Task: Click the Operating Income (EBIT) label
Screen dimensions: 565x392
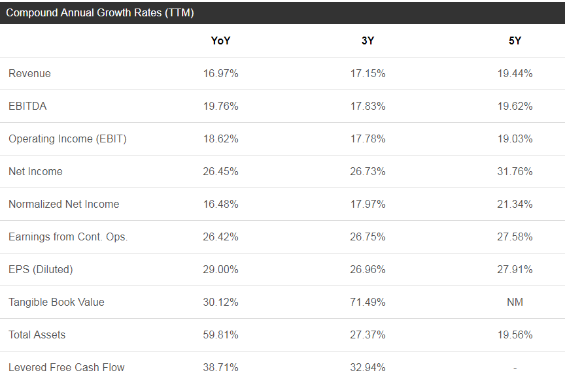Action: point(67,139)
